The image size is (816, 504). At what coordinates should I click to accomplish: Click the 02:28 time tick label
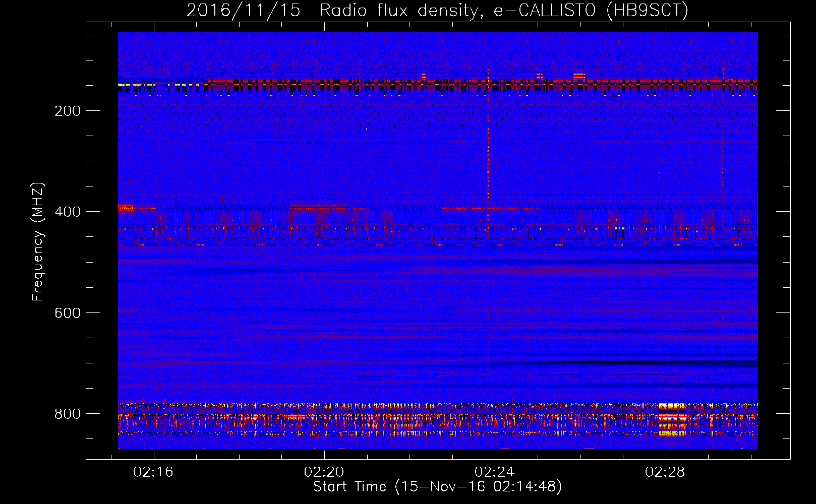pyautogui.click(x=665, y=472)
